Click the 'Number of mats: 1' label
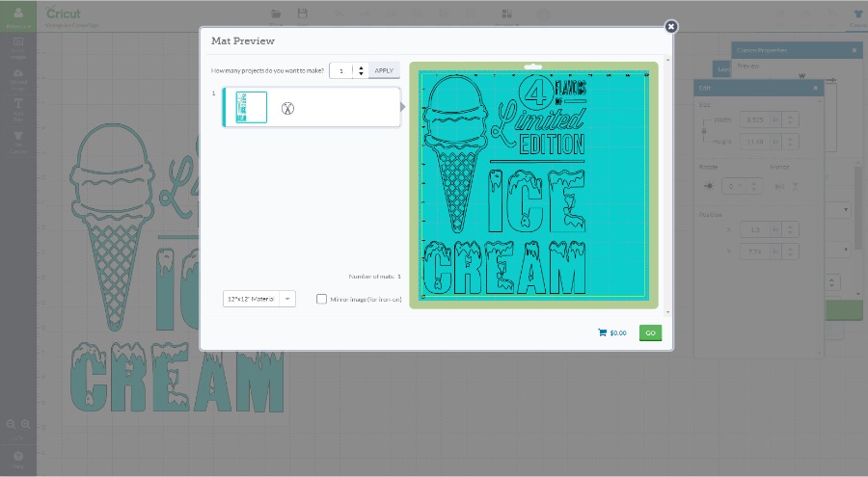This screenshot has height=477, width=868. tap(375, 277)
